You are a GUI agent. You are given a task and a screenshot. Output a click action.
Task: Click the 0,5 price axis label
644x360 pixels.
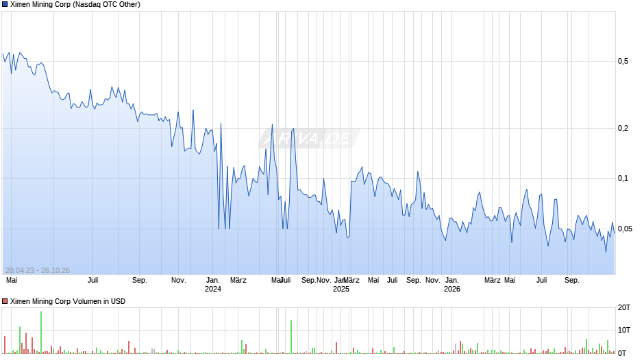pyautogui.click(x=623, y=61)
